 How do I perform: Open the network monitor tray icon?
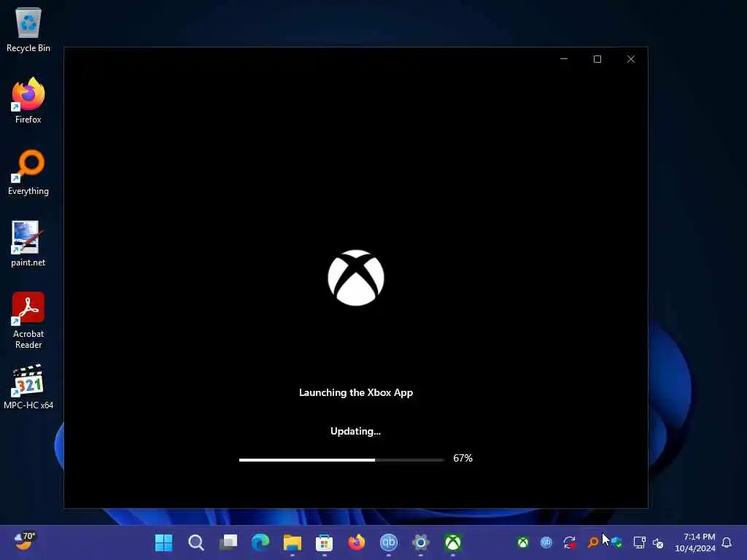pyautogui.click(x=639, y=542)
